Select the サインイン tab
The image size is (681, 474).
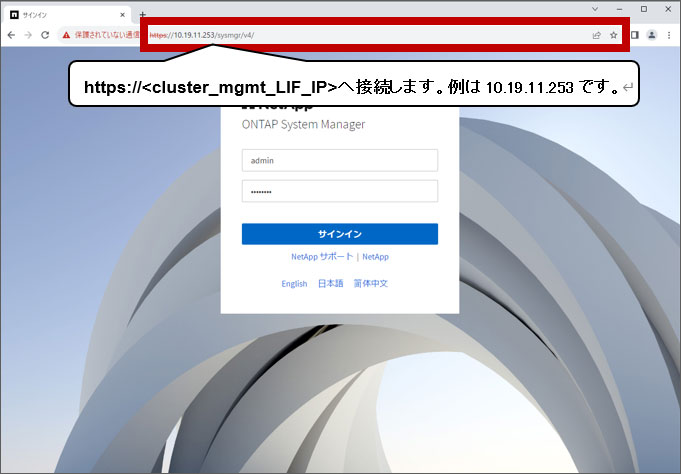(69, 15)
